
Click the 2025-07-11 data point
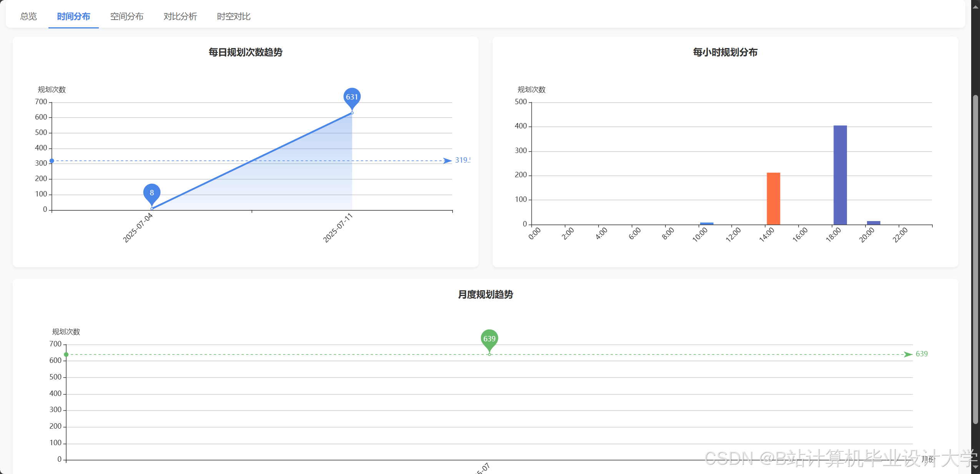click(352, 113)
